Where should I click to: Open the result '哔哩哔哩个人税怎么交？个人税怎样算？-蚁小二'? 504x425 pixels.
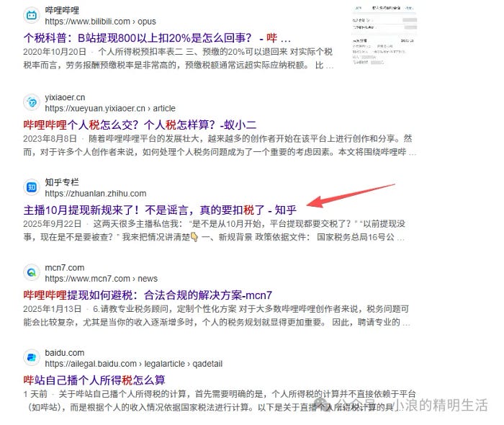[x=140, y=125]
